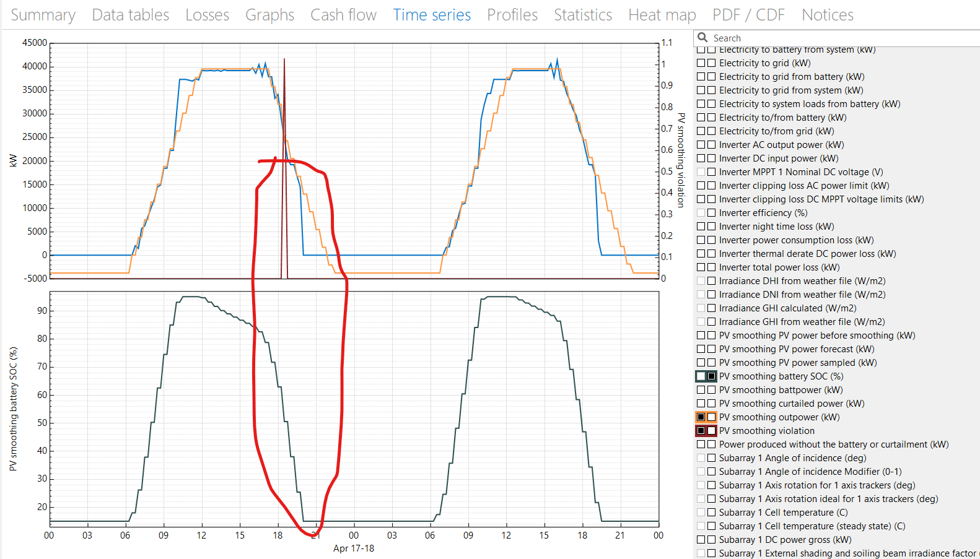Viewport: 980px width, 559px height.
Task: Enable right checkbox for Inverter efficiency (%)
Action: [712, 213]
